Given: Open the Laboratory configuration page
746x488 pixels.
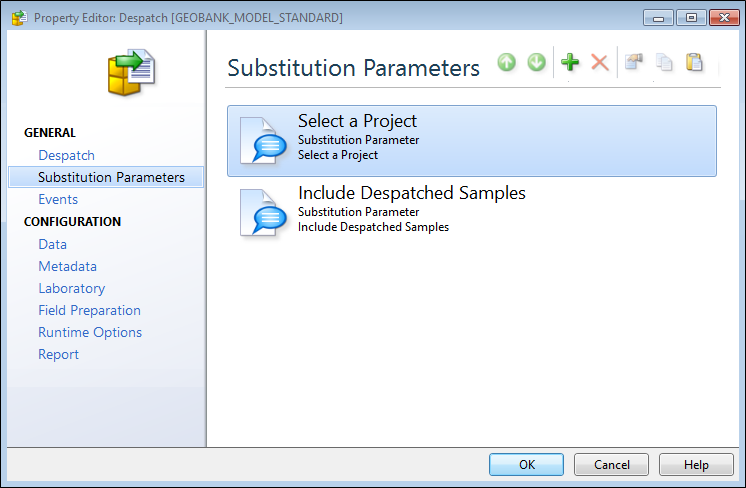Looking at the screenshot, I should [72, 288].
